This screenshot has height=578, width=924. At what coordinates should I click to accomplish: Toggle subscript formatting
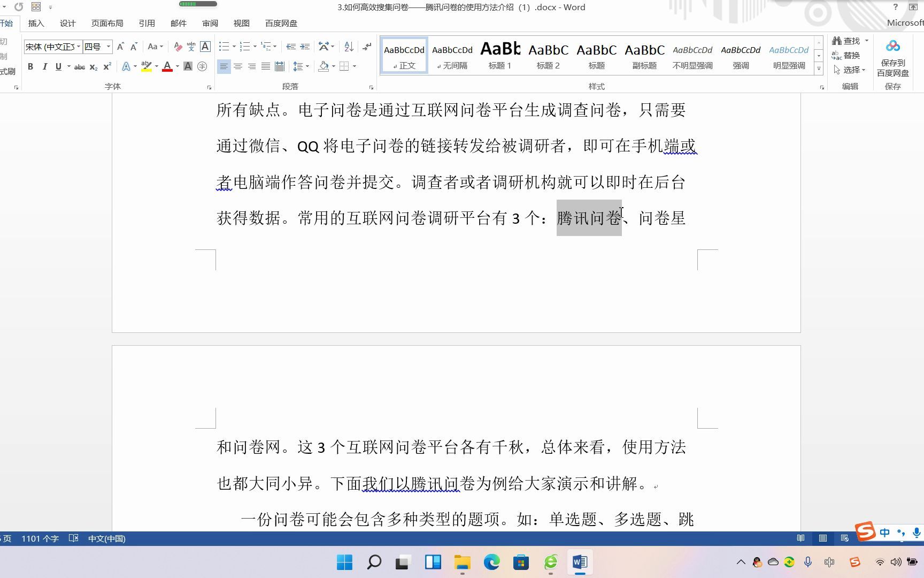tap(94, 67)
